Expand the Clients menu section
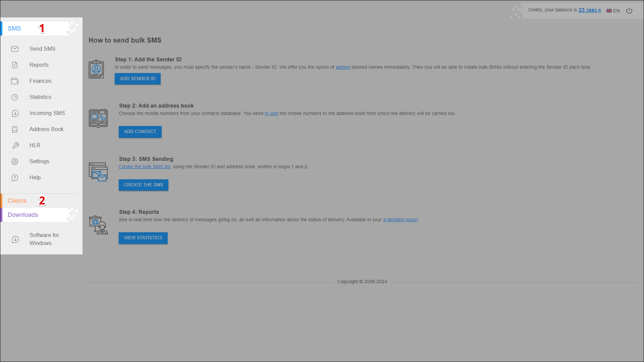 pyautogui.click(x=17, y=201)
